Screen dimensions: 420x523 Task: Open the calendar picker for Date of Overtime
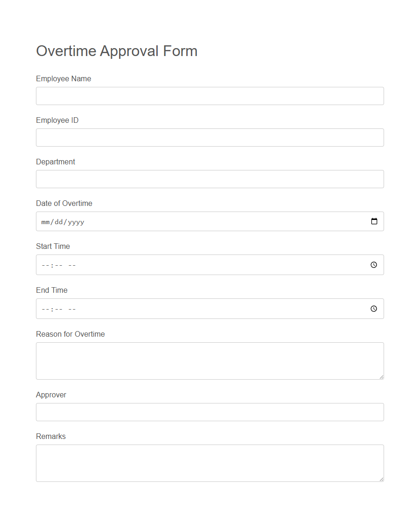374,221
